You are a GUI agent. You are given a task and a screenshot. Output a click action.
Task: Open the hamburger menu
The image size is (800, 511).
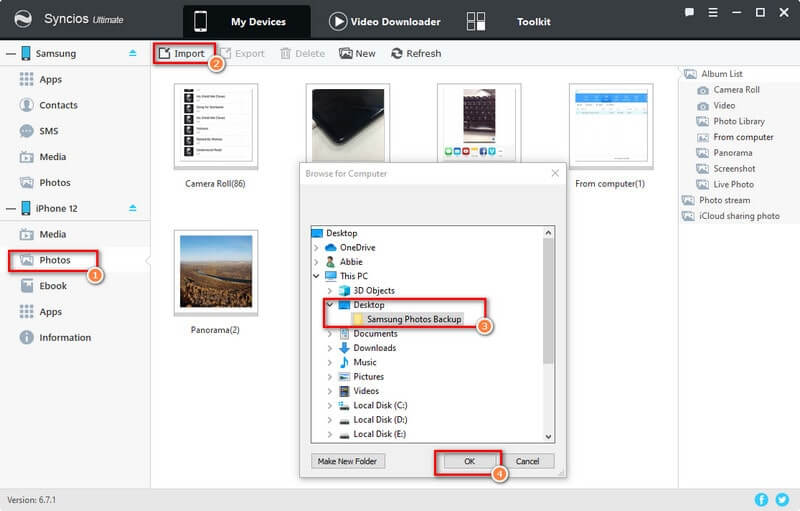(713, 12)
